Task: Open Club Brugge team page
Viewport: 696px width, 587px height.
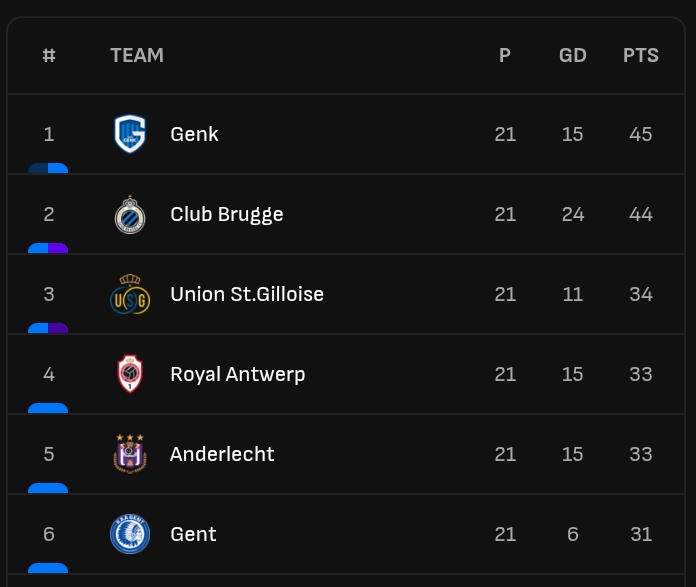Action: pyautogui.click(x=227, y=214)
